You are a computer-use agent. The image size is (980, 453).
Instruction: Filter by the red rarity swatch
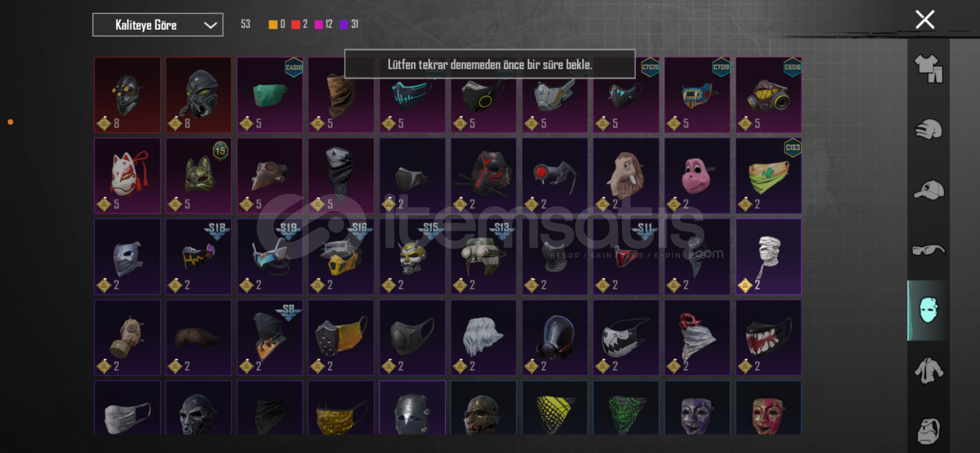click(296, 25)
